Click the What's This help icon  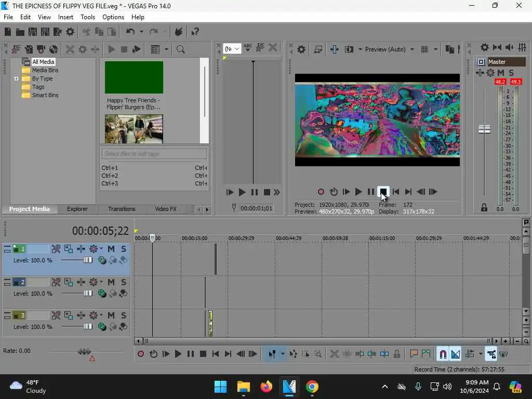coord(195,32)
